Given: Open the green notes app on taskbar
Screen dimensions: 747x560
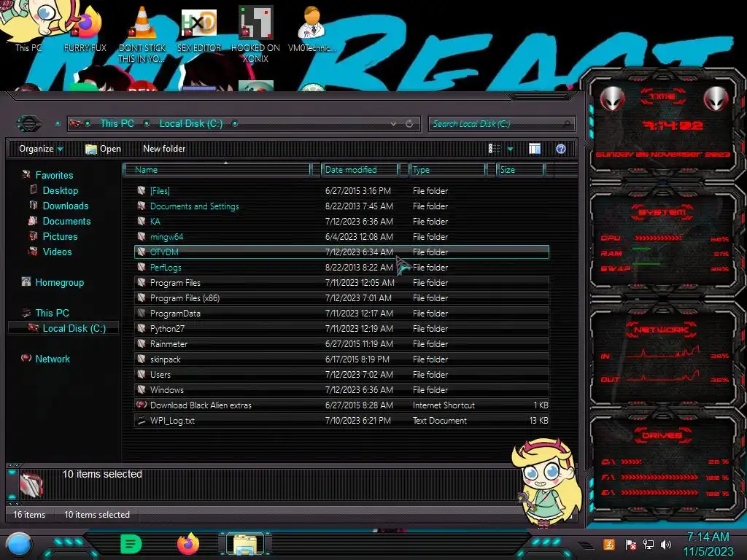Looking at the screenshot, I should pos(131,543).
